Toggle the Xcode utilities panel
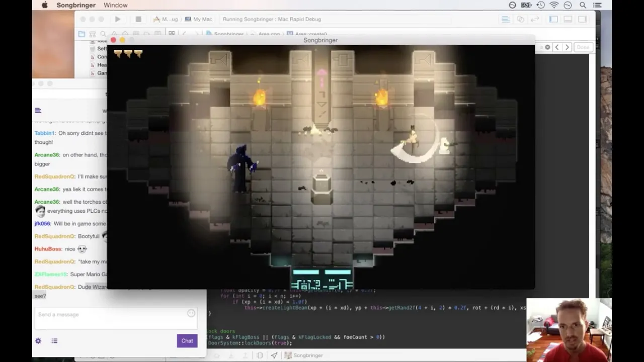 pyautogui.click(x=582, y=19)
